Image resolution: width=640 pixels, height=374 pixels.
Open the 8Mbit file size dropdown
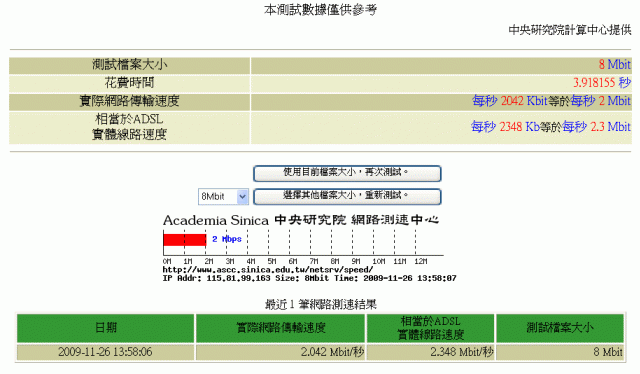(x=223, y=196)
